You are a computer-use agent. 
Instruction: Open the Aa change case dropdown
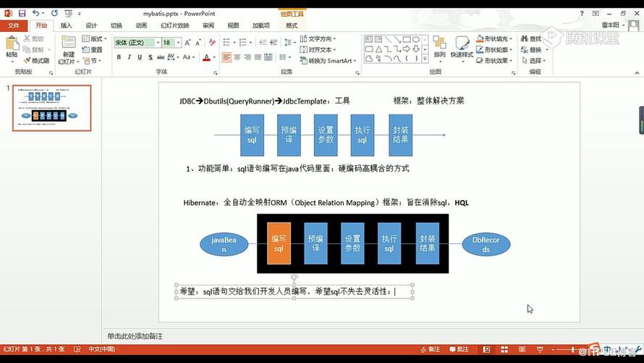(x=189, y=57)
